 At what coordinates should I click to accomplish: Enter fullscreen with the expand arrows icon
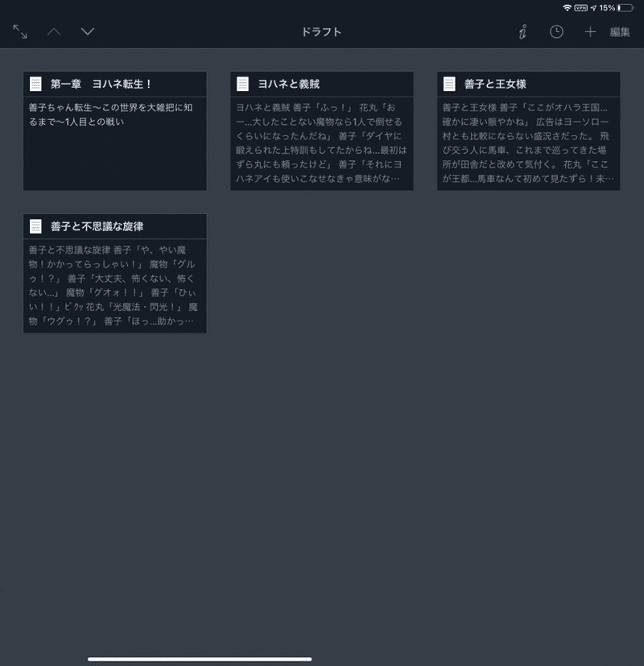20,32
